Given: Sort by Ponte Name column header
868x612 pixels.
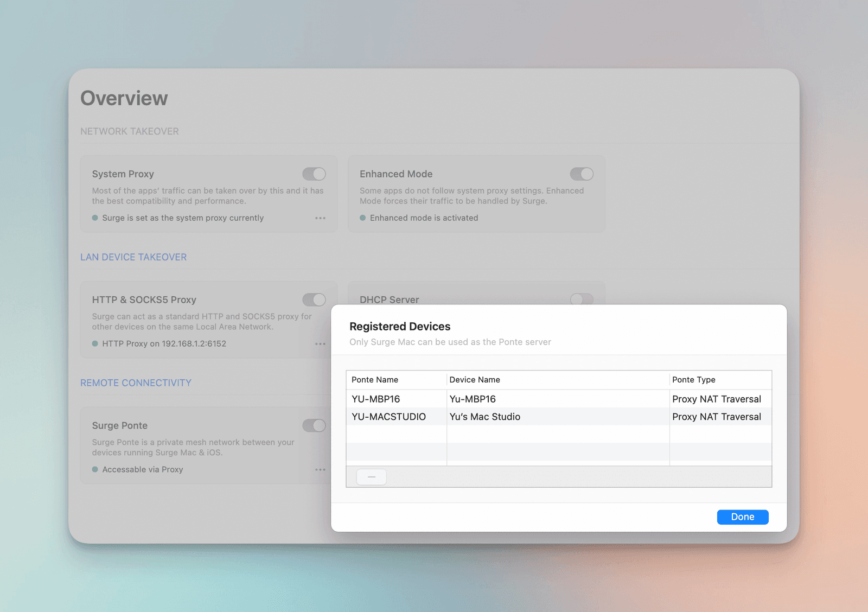Looking at the screenshot, I should (396, 380).
